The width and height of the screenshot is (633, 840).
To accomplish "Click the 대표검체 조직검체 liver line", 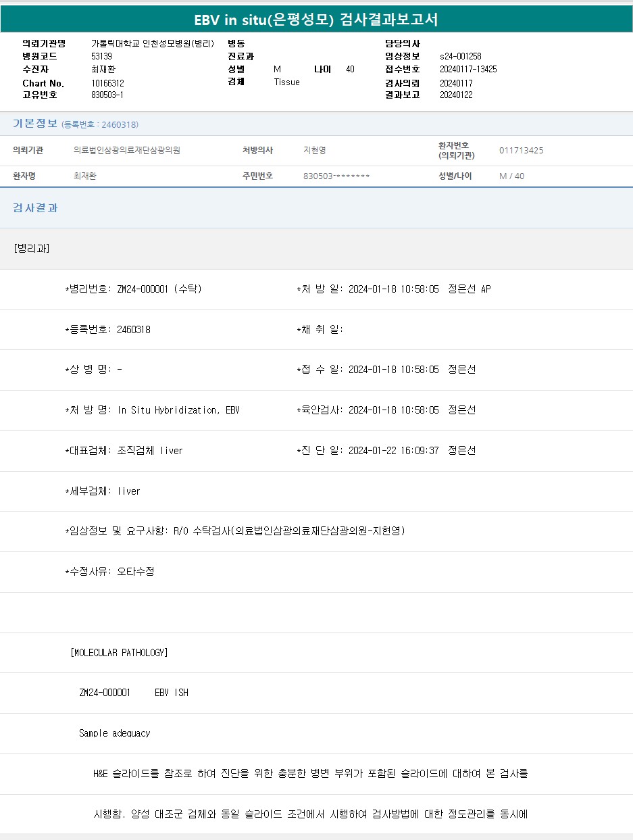I will 124,451.
